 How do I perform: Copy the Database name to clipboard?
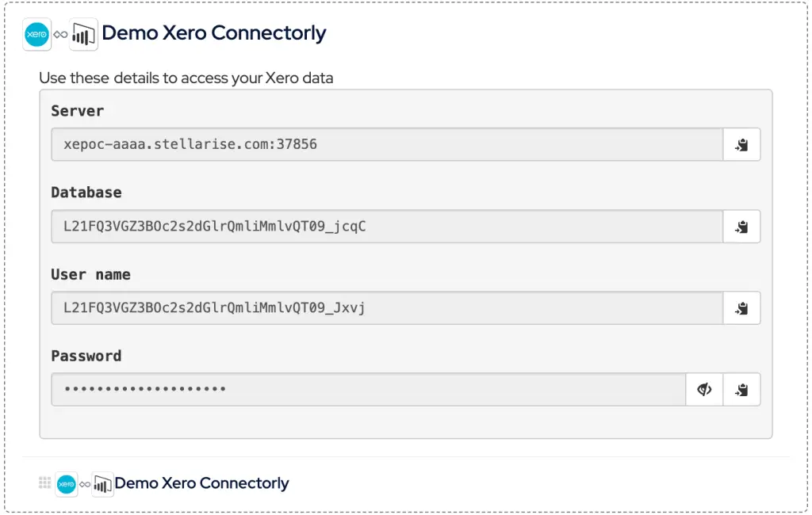point(741,226)
